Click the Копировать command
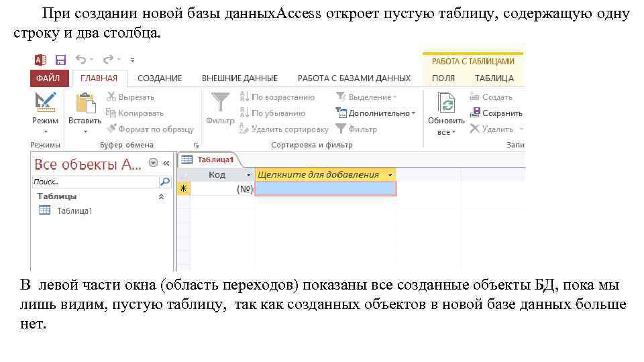 click(x=135, y=113)
